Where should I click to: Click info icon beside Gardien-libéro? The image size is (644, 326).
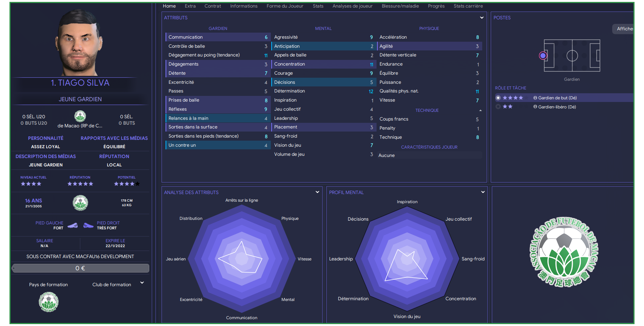(535, 107)
